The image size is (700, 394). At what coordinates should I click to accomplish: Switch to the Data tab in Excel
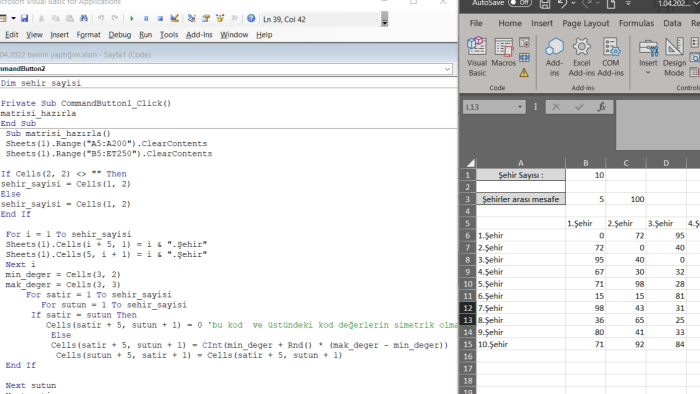[x=672, y=23]
